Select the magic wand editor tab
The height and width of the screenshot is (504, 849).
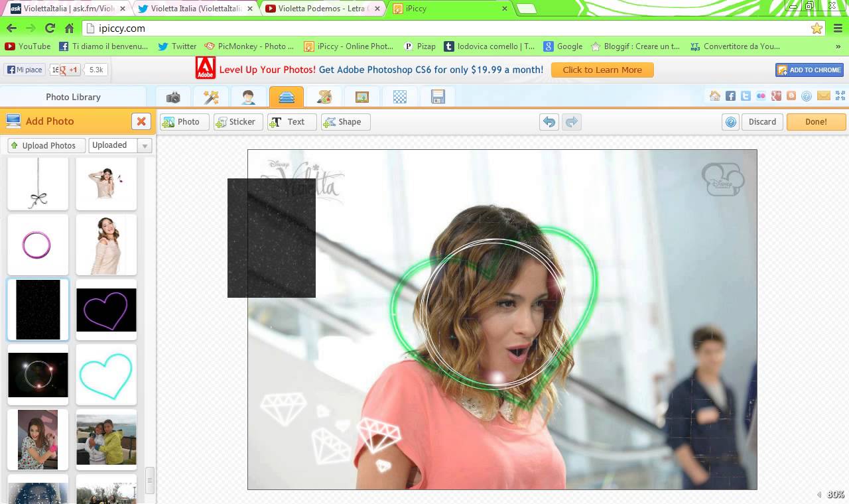tap(211, 97)
